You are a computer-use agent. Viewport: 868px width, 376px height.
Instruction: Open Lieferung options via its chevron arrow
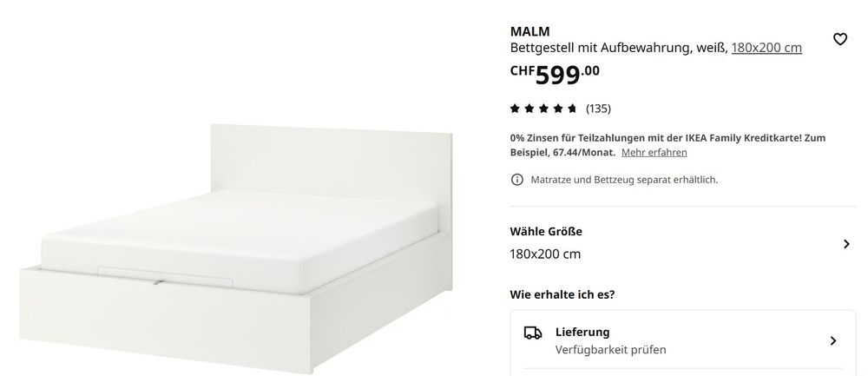832,341
